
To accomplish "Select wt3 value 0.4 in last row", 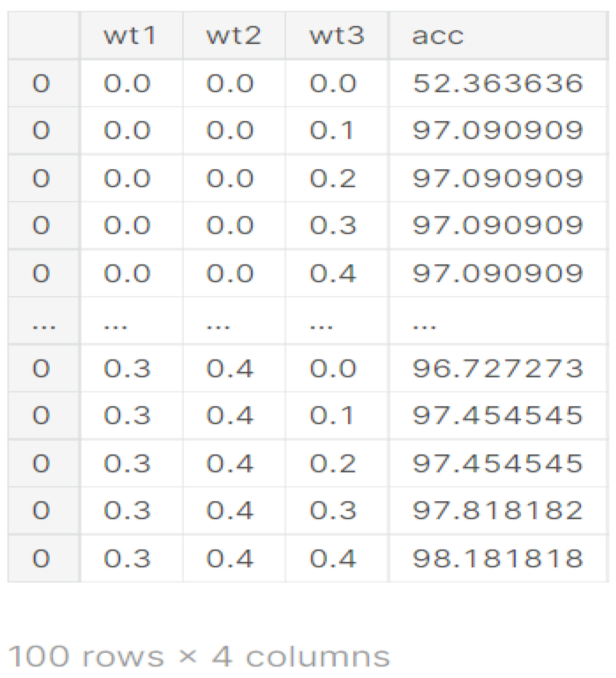I will (333, 559).
